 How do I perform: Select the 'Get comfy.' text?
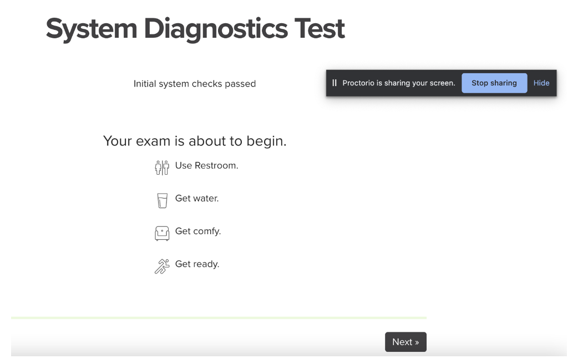click(x=198, y=231)
